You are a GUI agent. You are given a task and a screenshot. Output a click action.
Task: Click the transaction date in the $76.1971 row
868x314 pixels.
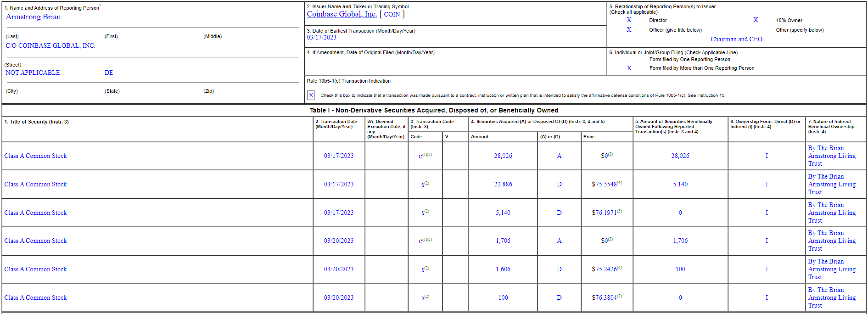(339, 213)
